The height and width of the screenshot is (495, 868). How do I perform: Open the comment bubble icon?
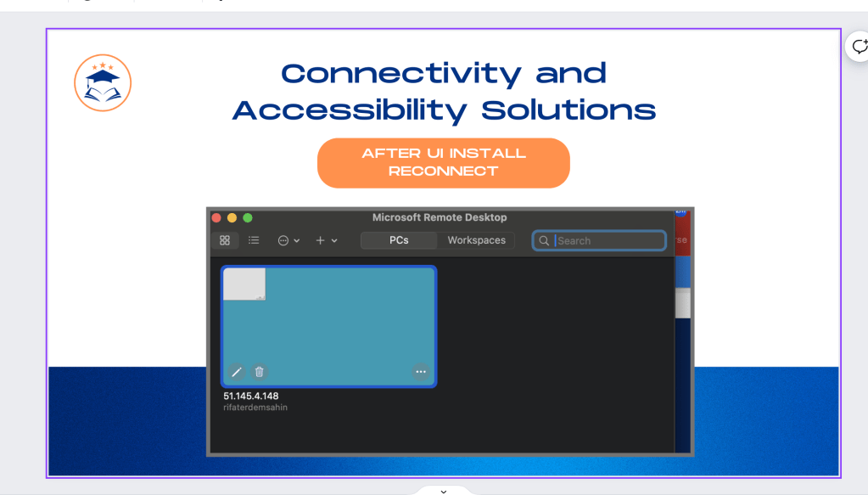(x=860, y=47)
